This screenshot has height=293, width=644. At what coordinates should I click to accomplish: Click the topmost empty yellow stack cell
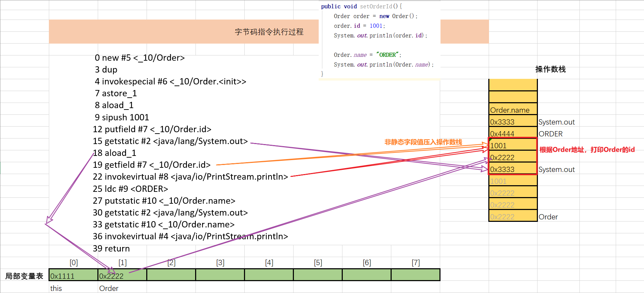click(x=513, y=85)
